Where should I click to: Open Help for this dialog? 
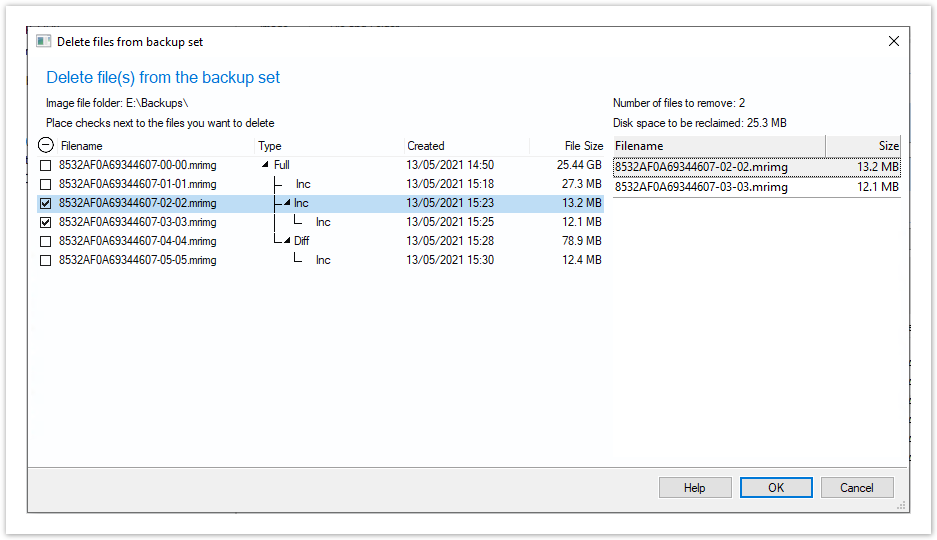click(x=695, y=487)
